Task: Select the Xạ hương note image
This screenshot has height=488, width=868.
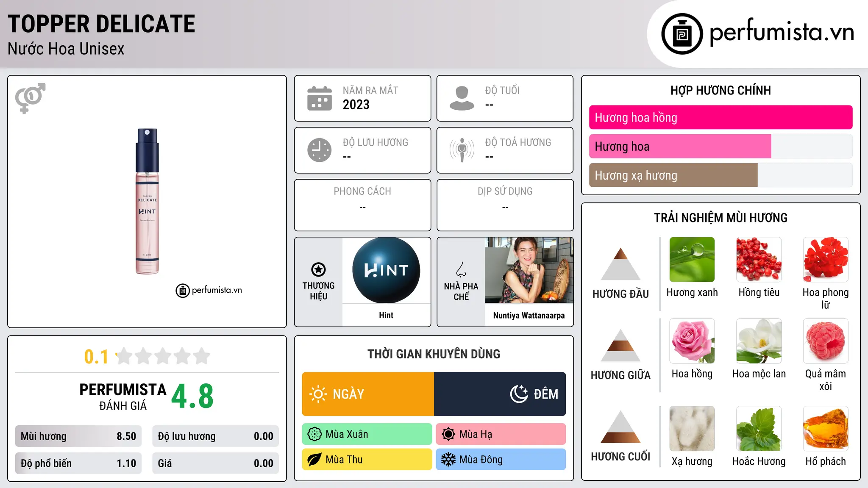Action: (x=692, y=429)
